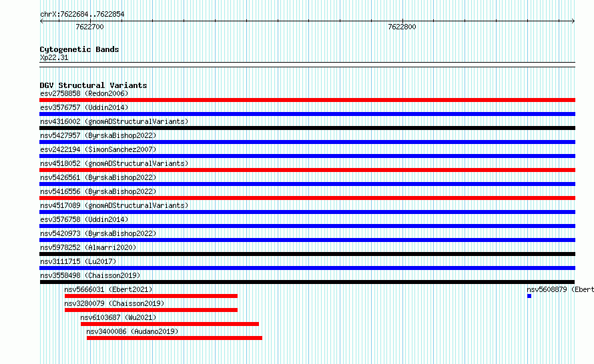Select the red bar under esv2758858
The width and height of the screenshot is (594, 364).
[x=307, y=100]
